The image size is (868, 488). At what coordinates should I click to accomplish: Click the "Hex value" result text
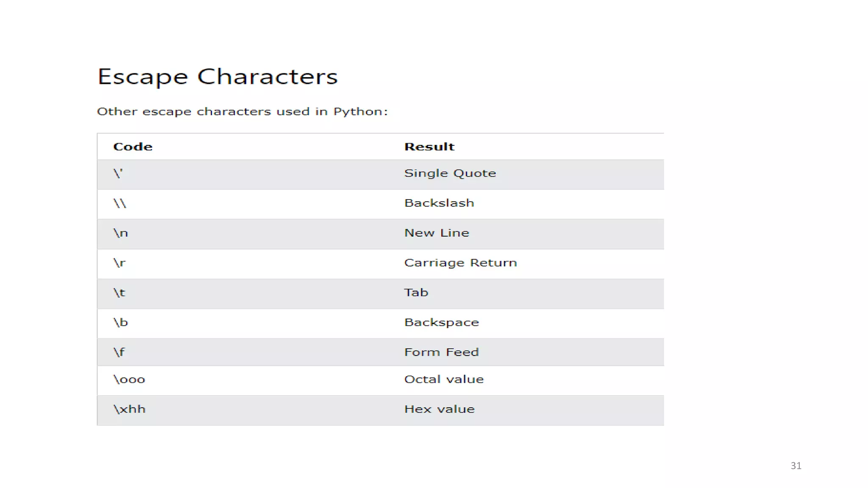tap(439, 409)
